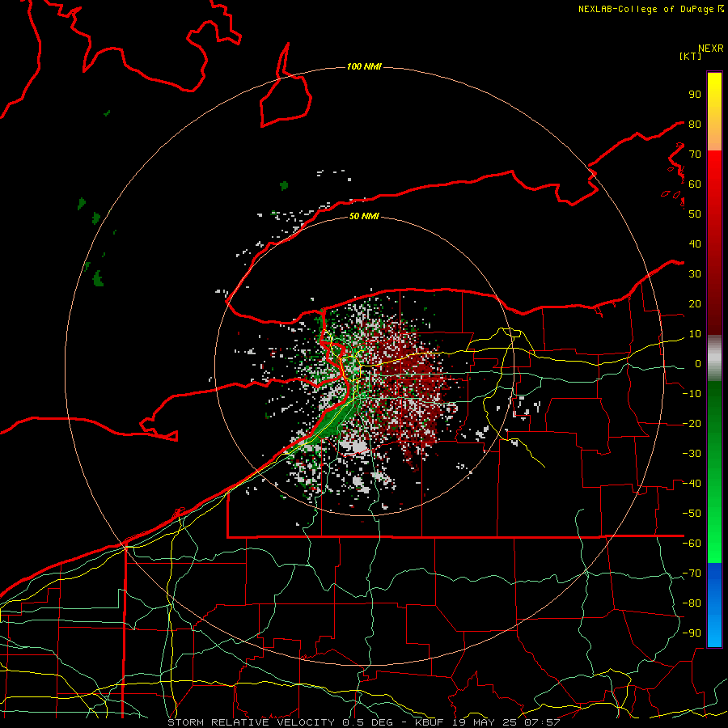728x728 pixels.
Task: Click the gray zero-velocity band of the scale
Action: tap(714, 358)
